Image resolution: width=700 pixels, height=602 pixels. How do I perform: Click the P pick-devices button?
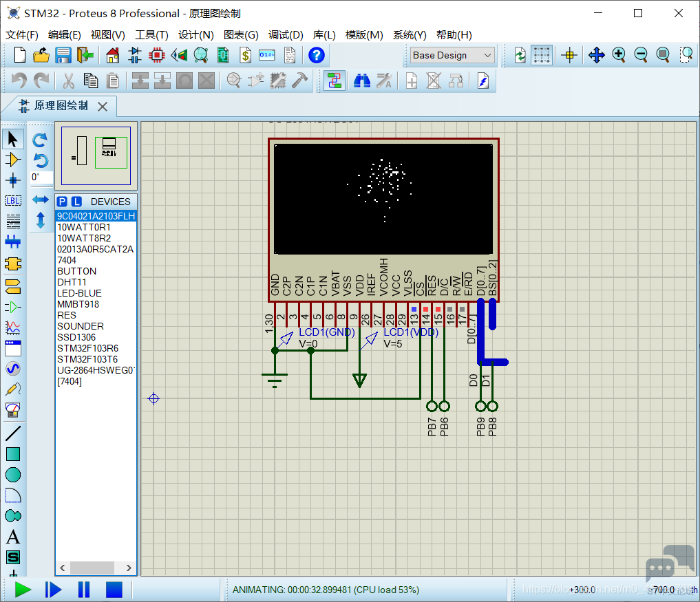pos(63,202)
